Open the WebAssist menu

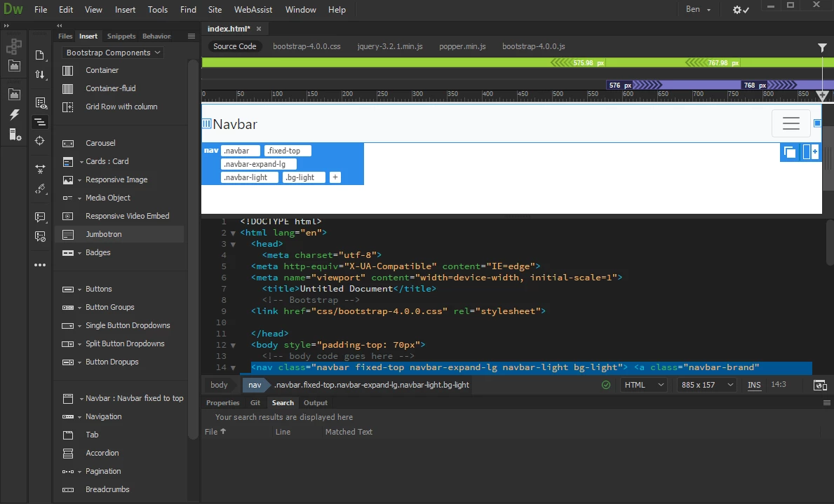pyautogui.click(x=253, y=10)
